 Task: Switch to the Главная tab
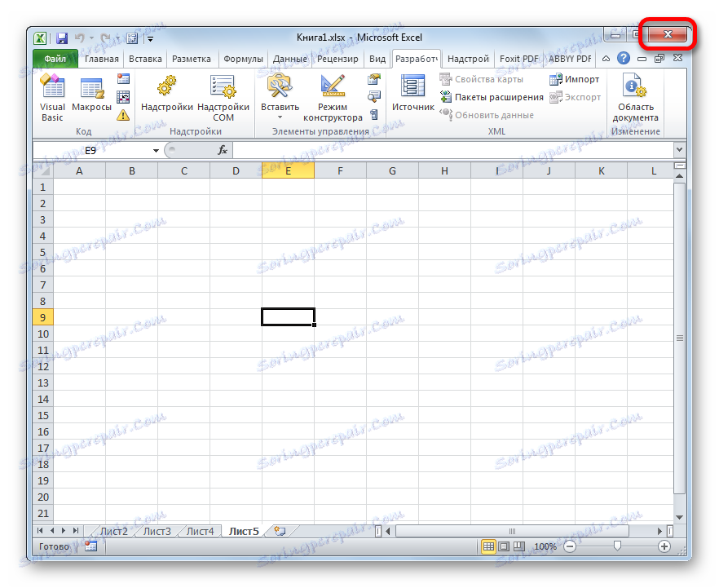point(101,59)
